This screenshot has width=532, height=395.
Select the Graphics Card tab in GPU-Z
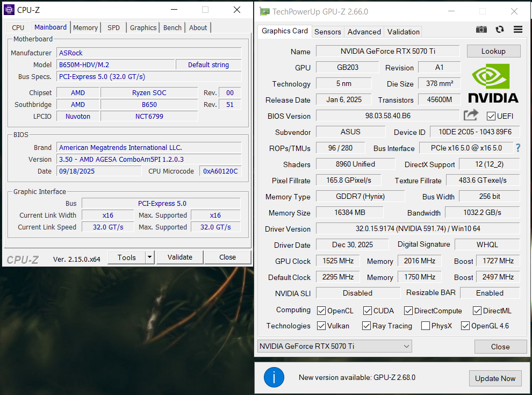pyautogui.click(x=285, y=31)
